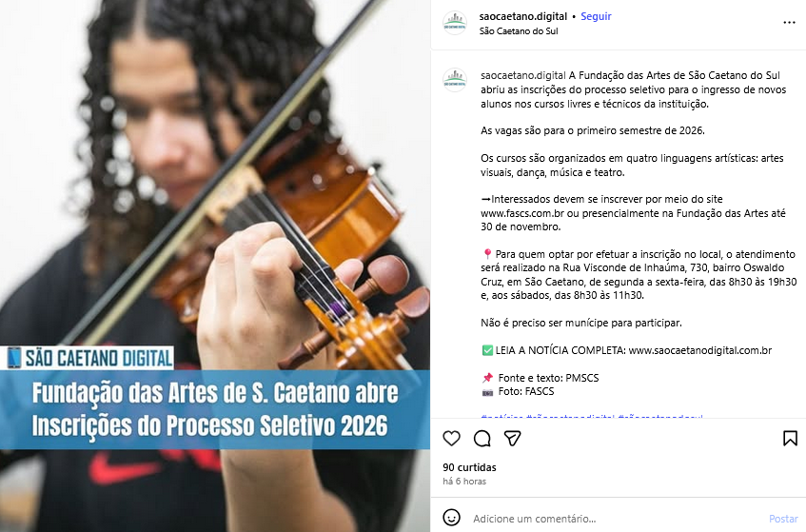Click the saocaetano.digital header profile avatar
This screenshot has width=806, height=532.
click(455, 23)
